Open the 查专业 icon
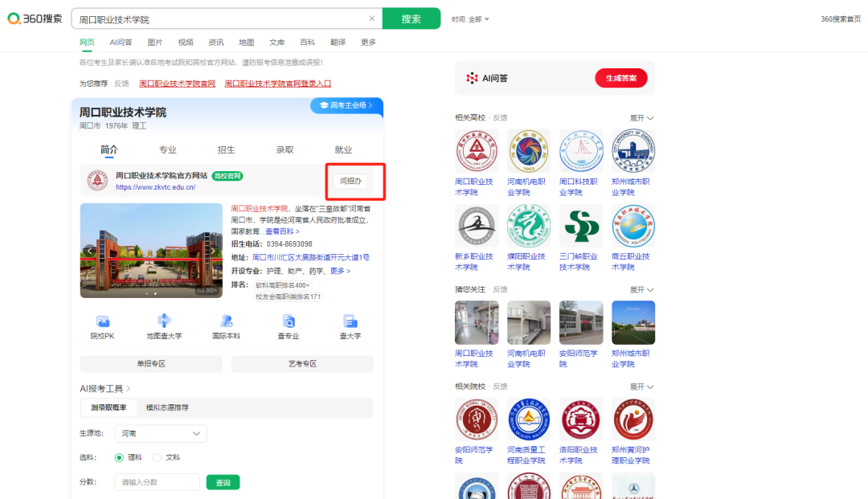 [x=288, y=321]
